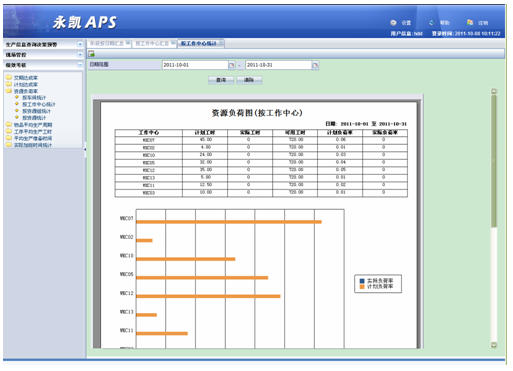513x371 pixels.
Task: Close the first tab via its close icon
Action: pyautogui.click(x=128, y=43)
